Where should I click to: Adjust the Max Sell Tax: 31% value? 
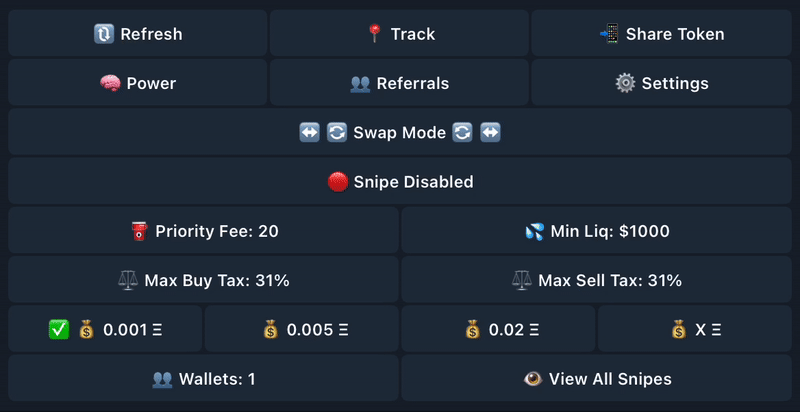(x=596, y=280)
